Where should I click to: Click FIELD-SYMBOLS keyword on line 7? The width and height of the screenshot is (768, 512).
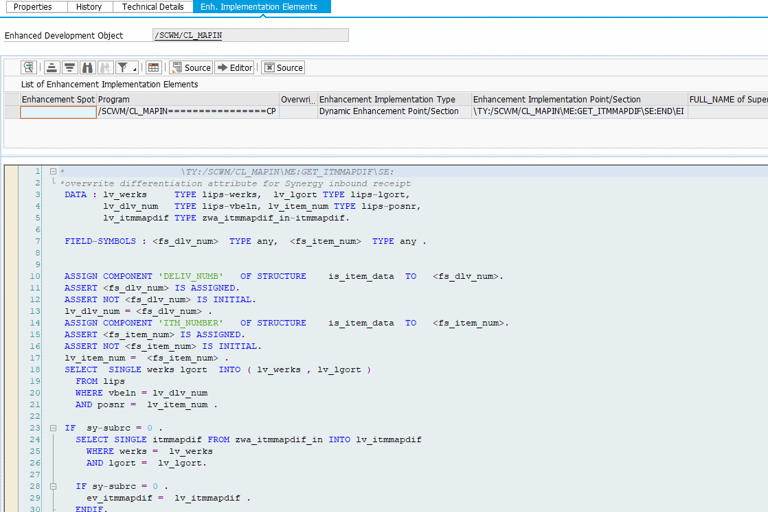pos(100,242)
